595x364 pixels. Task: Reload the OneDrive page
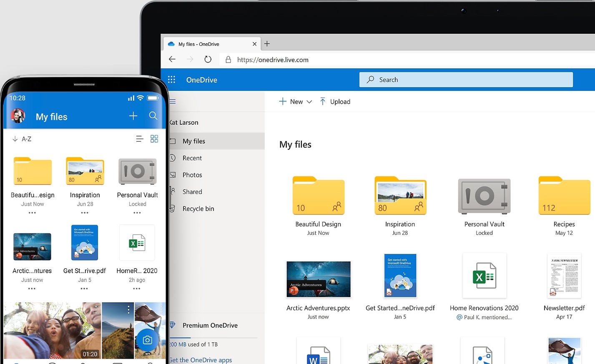tap(208, 59)
